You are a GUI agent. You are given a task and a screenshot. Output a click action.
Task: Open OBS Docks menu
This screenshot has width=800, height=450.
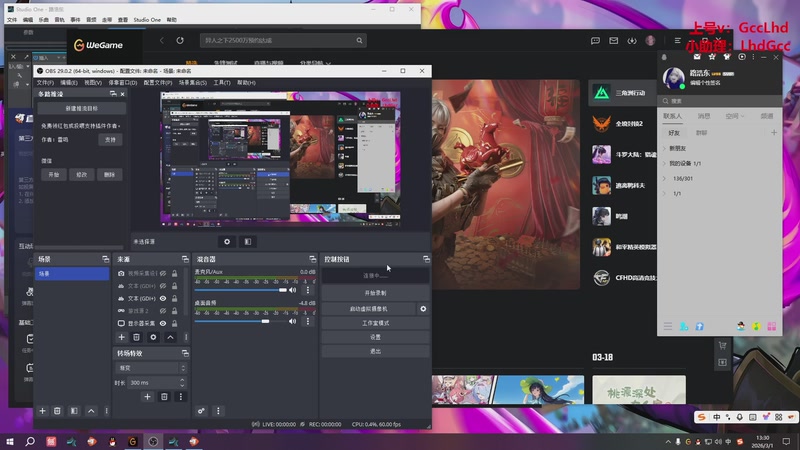tap(122, 83)
